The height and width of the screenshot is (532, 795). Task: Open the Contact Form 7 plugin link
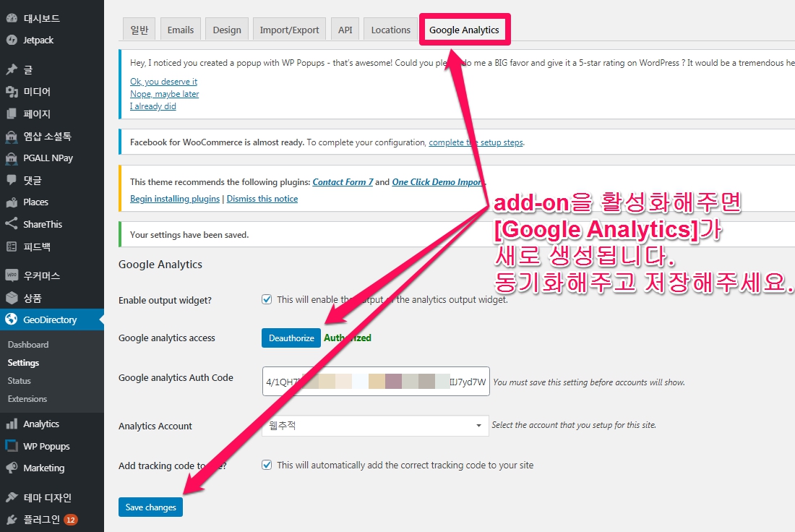point(343,182)
